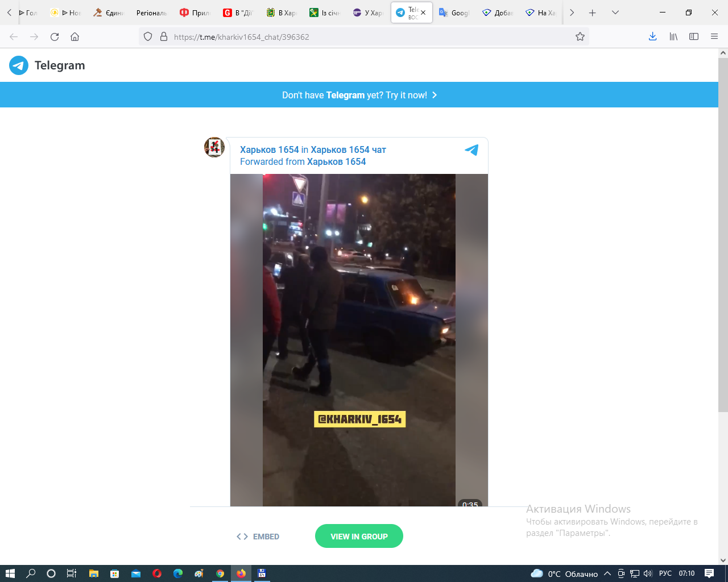Play the video thumbnail of the blue car

pyautogui.click(x=359, y=340)
